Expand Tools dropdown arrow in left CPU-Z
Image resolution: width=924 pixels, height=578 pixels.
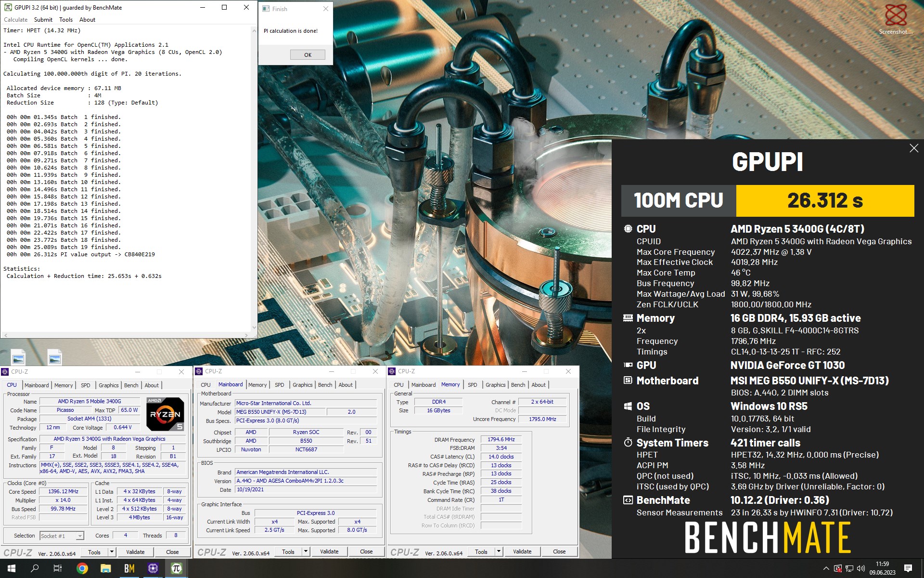[112, 552]
